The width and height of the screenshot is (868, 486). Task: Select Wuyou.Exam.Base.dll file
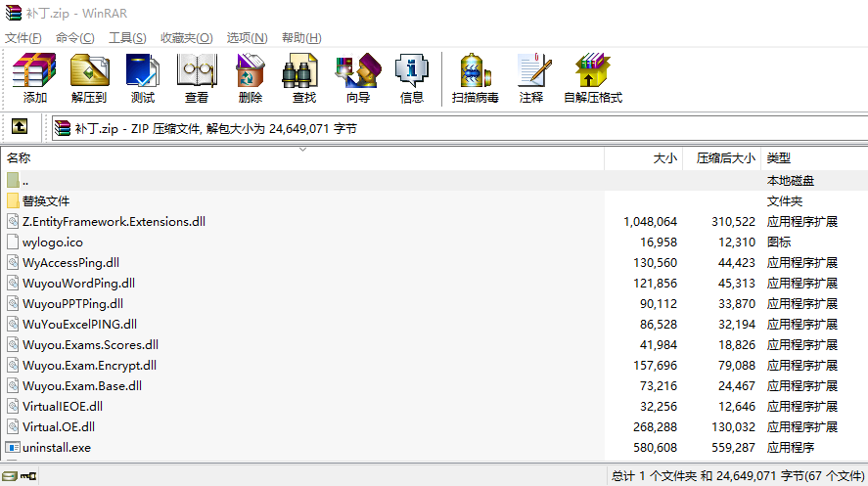pyautogui.click(x=82, y=386)
